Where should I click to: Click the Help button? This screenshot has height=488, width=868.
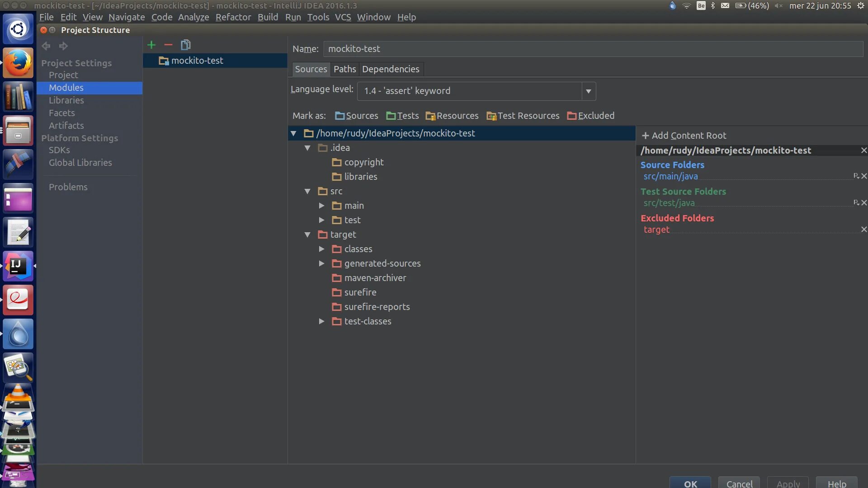pos(837,483)
